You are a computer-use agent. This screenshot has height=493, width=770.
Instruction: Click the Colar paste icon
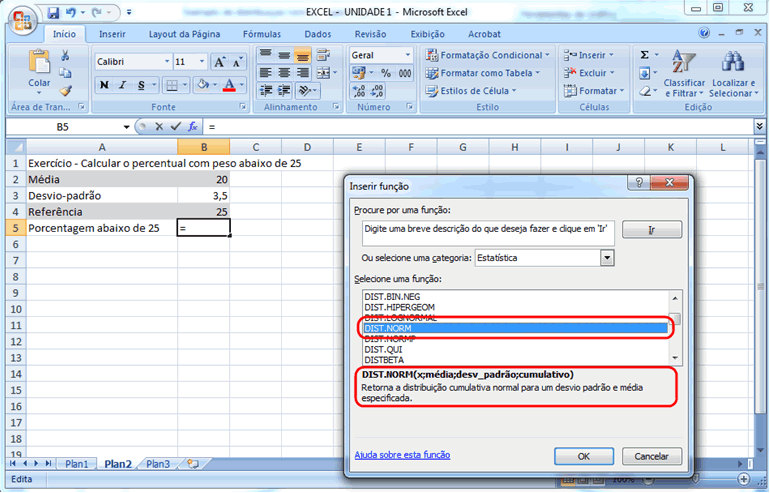click(39, 62)
